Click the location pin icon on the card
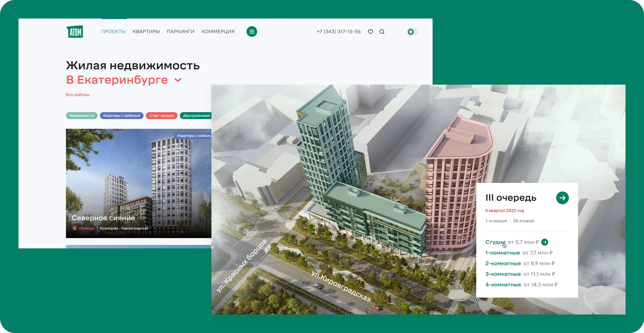644x333 pixels. 74,228
